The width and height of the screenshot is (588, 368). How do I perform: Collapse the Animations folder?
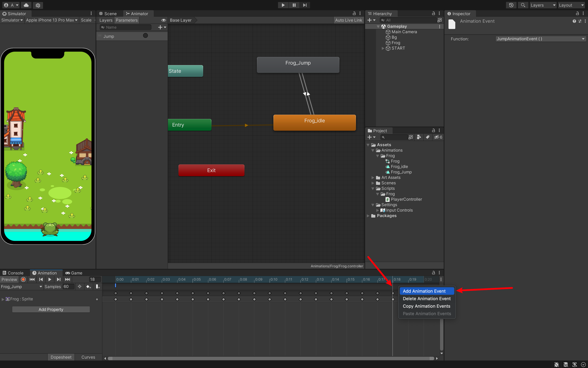tap(373, 150)
